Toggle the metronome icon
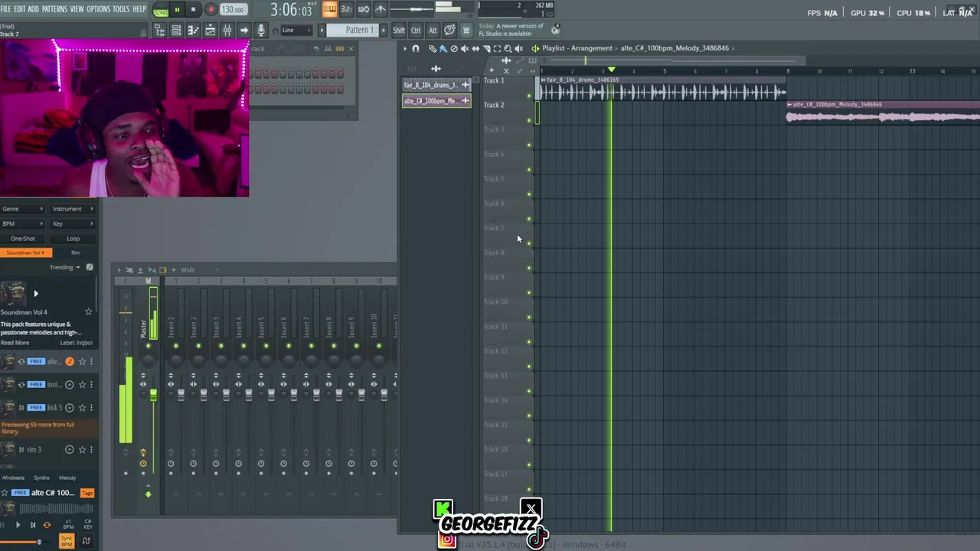The image size is (980, 551). click(381, 10)
